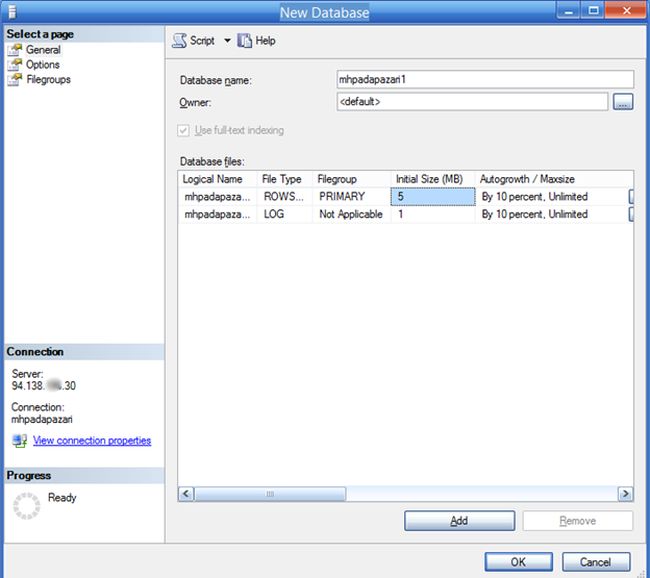Click the Logical Name column header
The width and height of the screenshot is (650, 578).
tap(218, 179)
